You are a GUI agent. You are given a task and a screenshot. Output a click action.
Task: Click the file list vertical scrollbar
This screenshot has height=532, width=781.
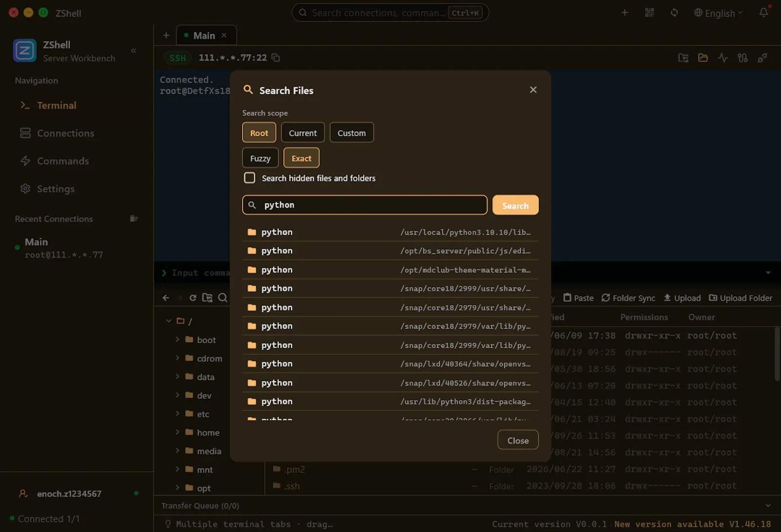777,354
